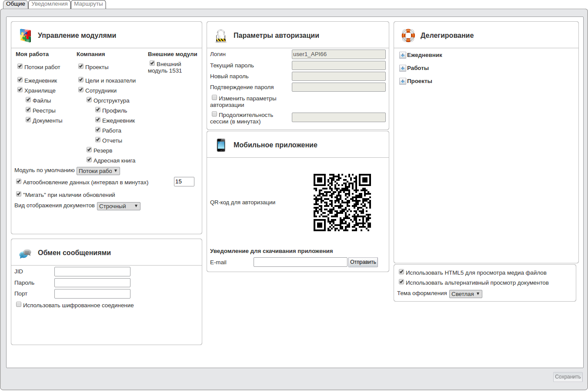Expand the Проекты delegation node

[403, 81]
